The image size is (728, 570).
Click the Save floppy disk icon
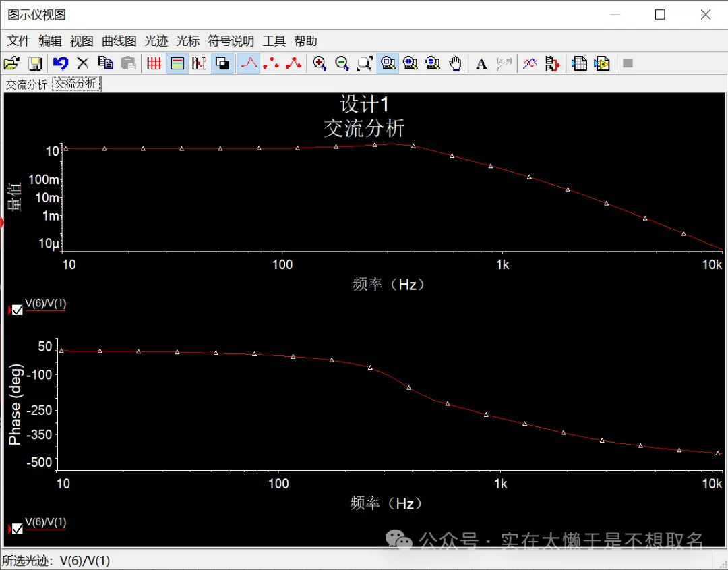[35, 63]
